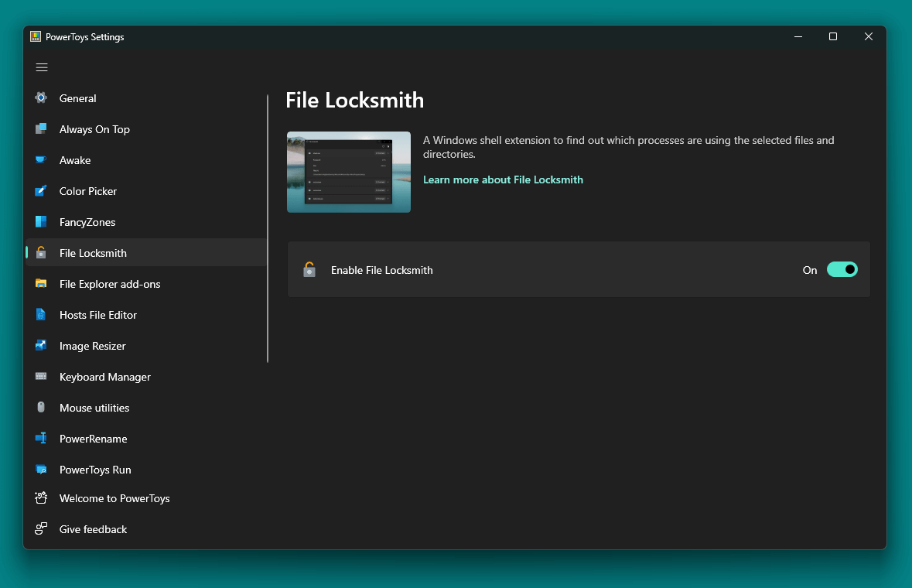Click the Always On Top icon
Viewport: 912px width, 588px height.
coord(41,128)
